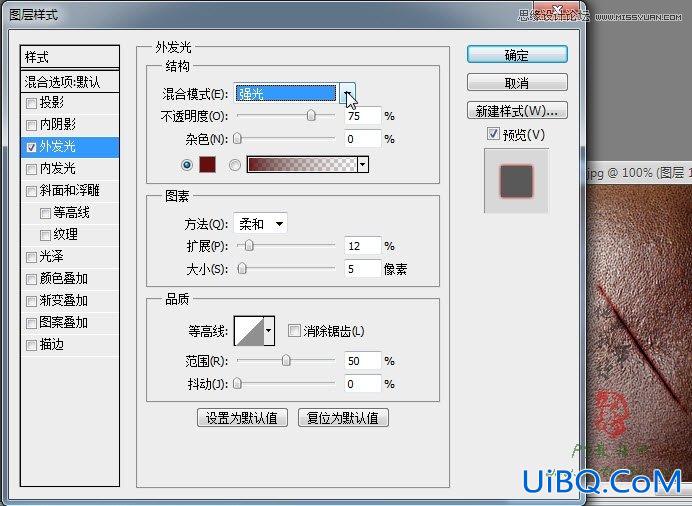Open the gradient editor preview bar
The image size is (692, 506).
pyautogui.click(x=302, y=165)
